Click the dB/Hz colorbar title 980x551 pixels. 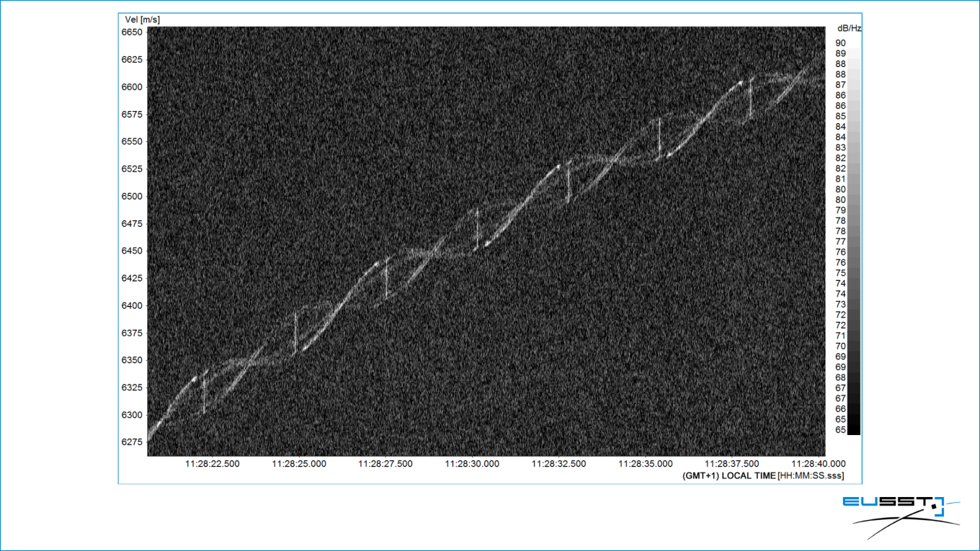click(849, 29)
